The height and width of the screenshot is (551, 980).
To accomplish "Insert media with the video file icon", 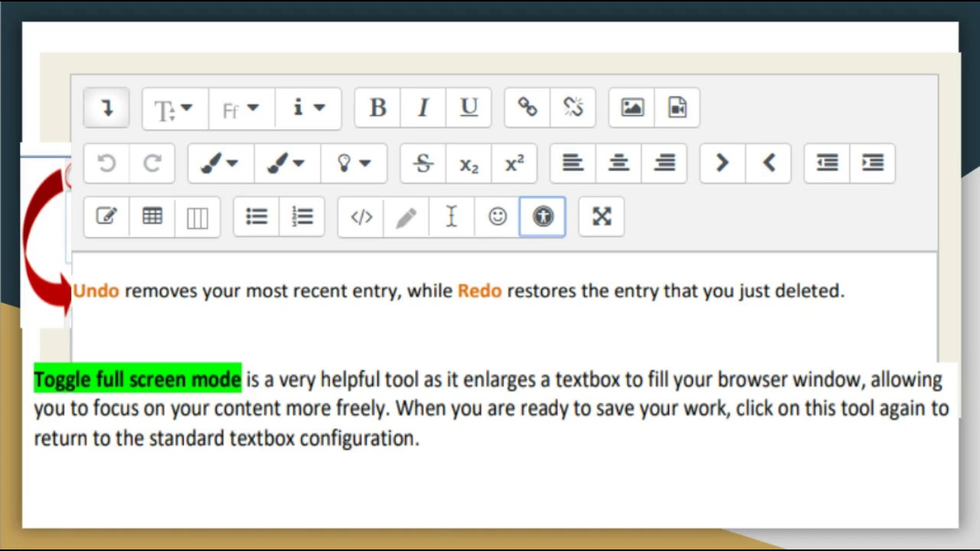I will pos(678,108).
